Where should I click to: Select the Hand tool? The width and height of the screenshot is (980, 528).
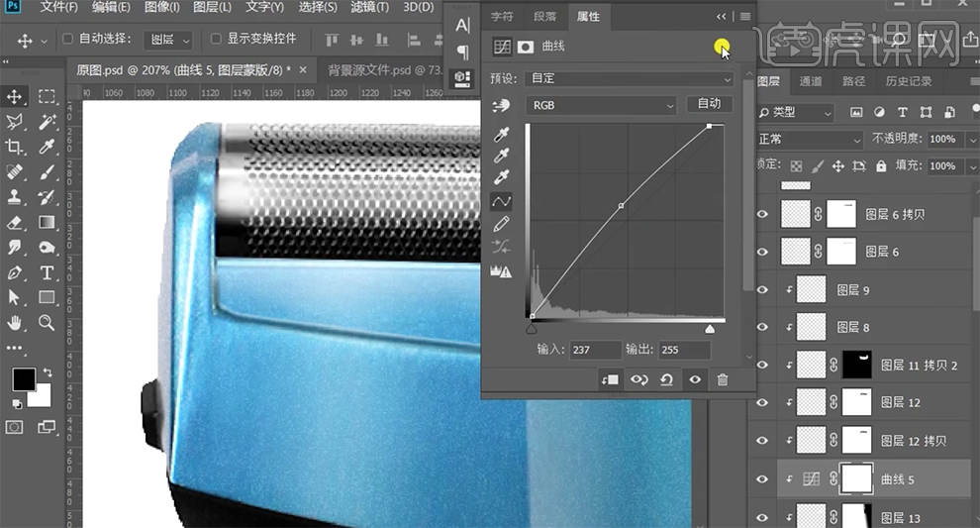[x=15, y=323]
